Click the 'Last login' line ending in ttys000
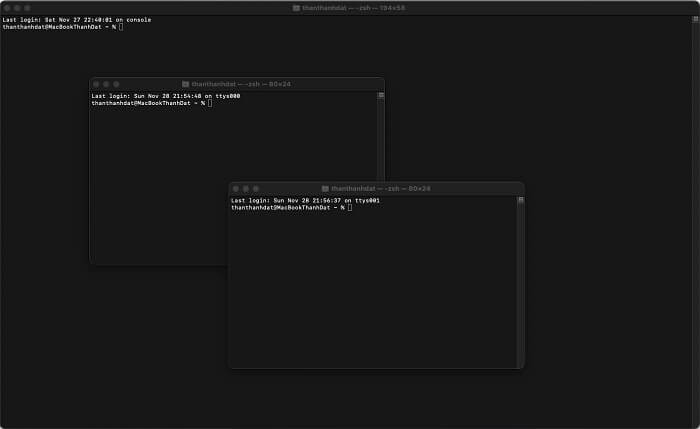 166,96
